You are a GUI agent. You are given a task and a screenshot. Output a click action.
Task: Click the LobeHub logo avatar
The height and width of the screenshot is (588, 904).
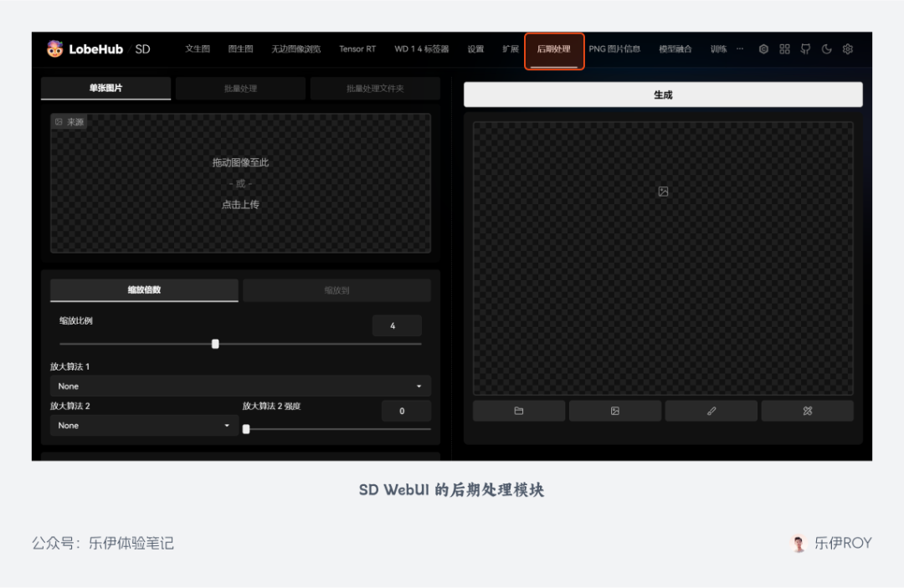click(x=55, y=49)
